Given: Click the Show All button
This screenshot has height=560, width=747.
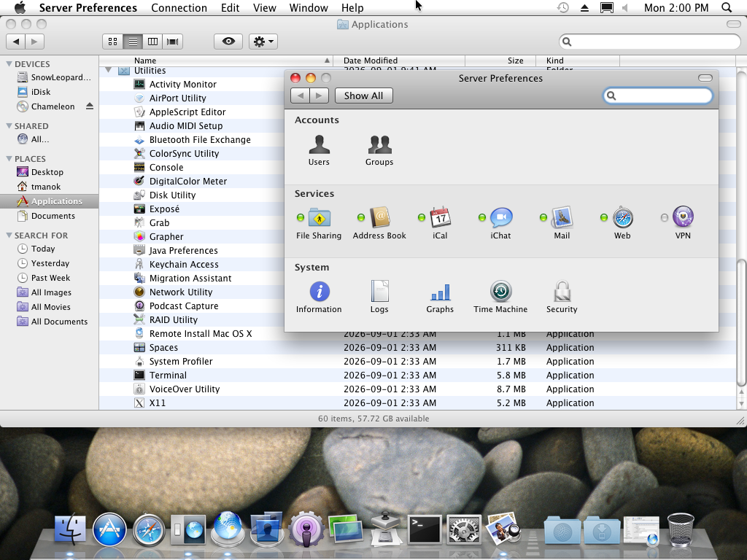Looking at the screenshot, I should point(363,96).
